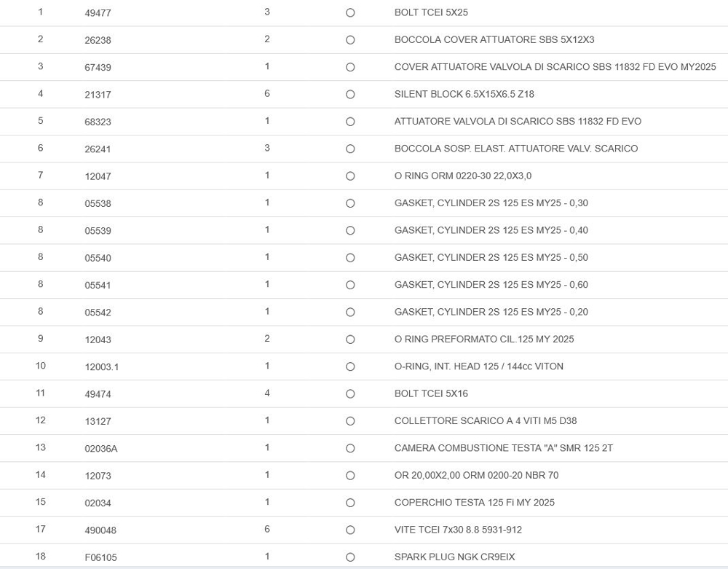This screenshot has height=569, width=728.
Task: Choose radio for VITE TCEI 7x30
Action: pos(350,530)
